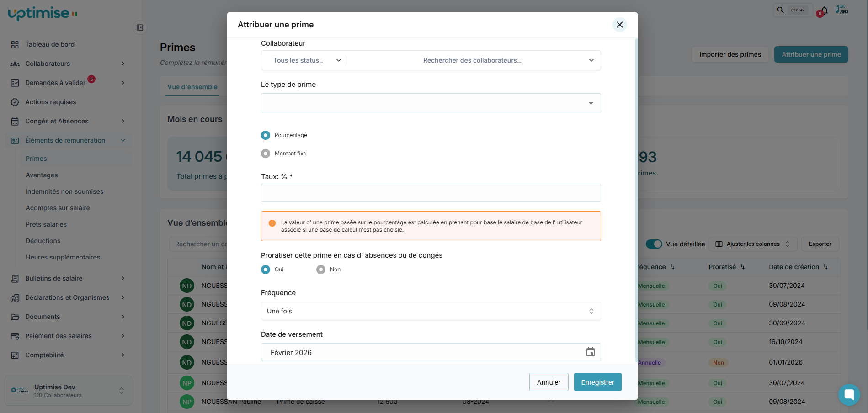Image resolution: width=868 pixels, height=413 pixels.
Task: Click the Tableau de bord sidebar icon
Action: pos(15,44)
